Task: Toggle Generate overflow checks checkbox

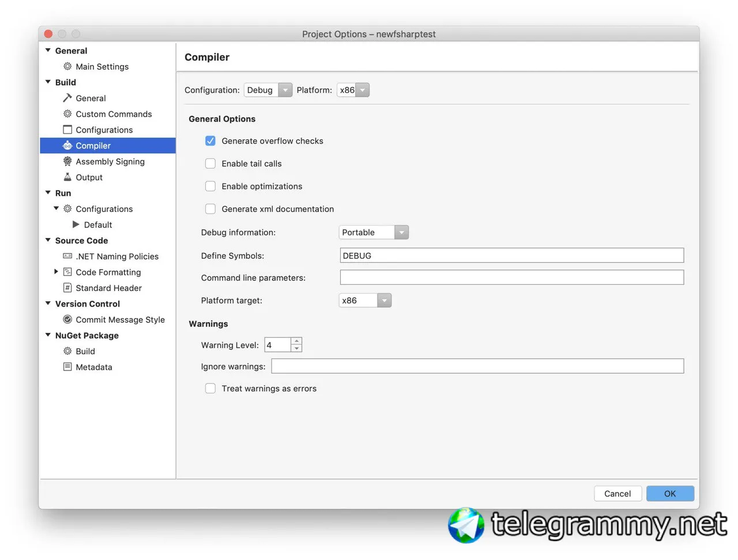Action: (210, 141)
